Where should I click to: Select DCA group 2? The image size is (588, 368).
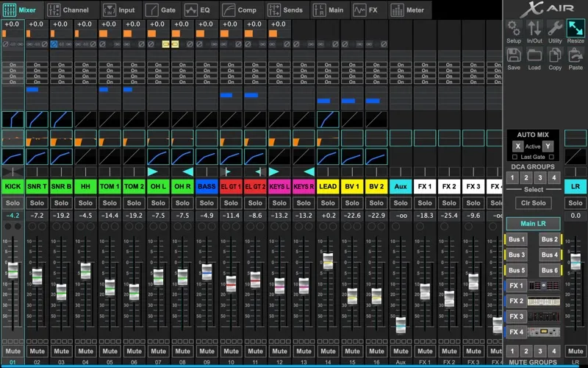[x=526, y=177]
